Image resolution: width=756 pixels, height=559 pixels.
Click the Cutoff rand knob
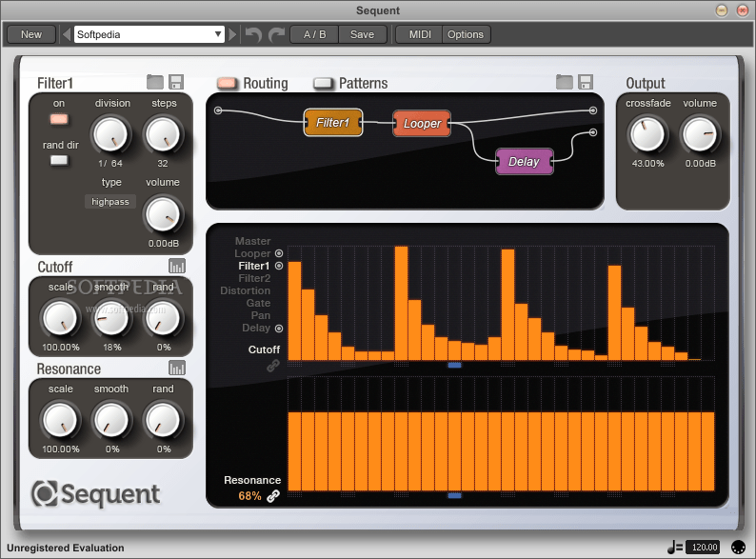point(163,319)
